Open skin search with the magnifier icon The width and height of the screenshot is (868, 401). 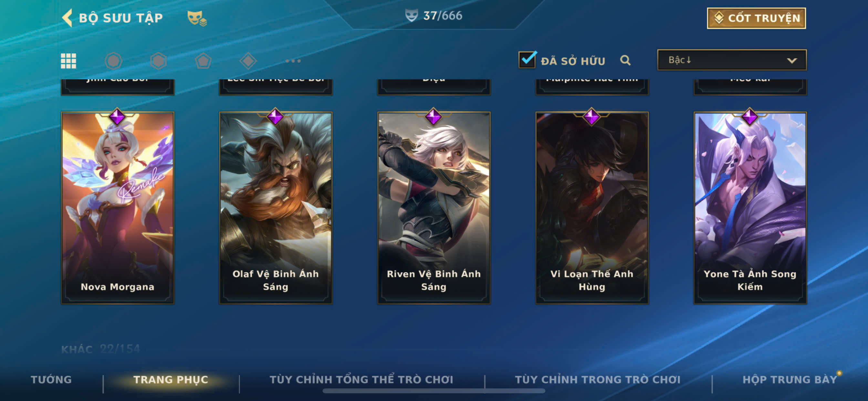pyautogui.click(x=625, y=60)
